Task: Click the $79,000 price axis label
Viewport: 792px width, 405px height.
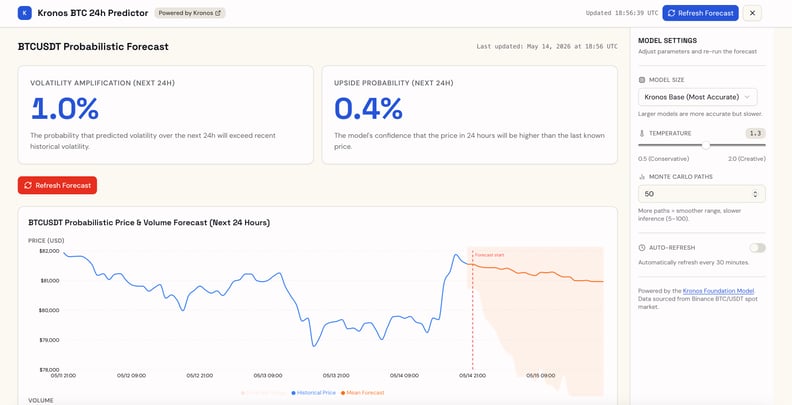Action: (x=49, y=340)
